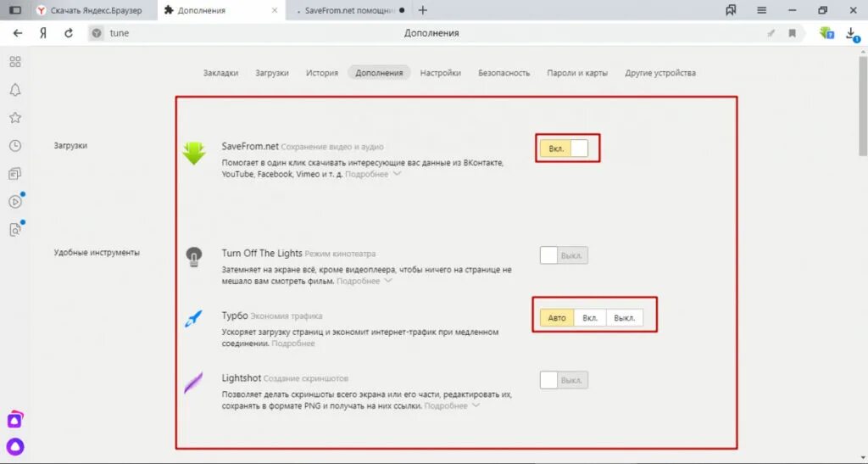Switch to the Настройки section
Viewport: 868px width, 464px height.
441,73
